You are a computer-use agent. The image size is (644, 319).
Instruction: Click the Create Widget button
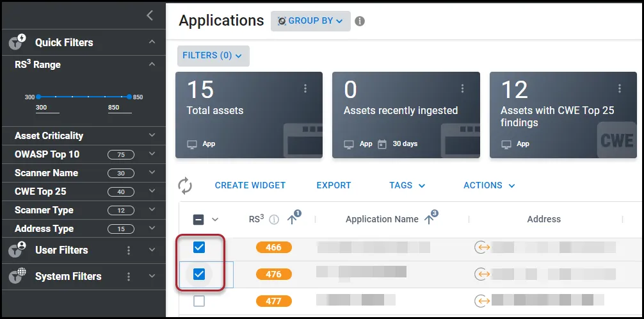(250, 185)
